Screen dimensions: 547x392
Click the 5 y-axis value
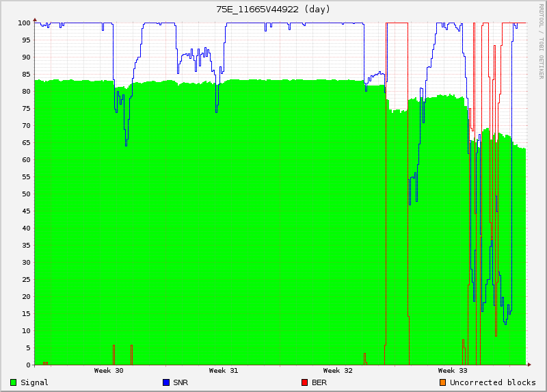coord(28,348)
